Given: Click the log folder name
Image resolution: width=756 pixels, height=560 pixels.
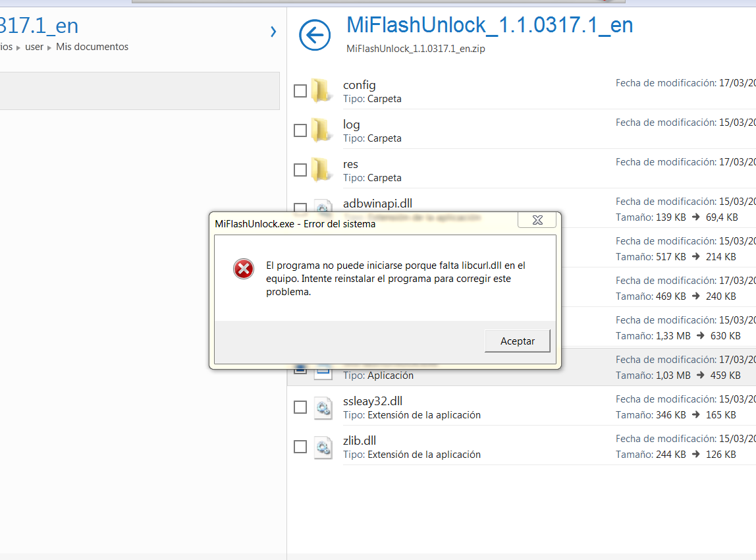Looking at the screenshot, I should click(352, 125).
